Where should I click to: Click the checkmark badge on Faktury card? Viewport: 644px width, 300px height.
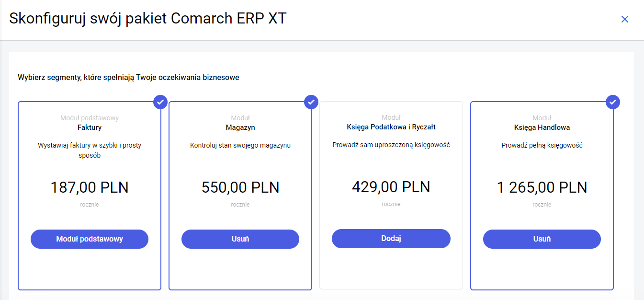click(x=160, y=102)
